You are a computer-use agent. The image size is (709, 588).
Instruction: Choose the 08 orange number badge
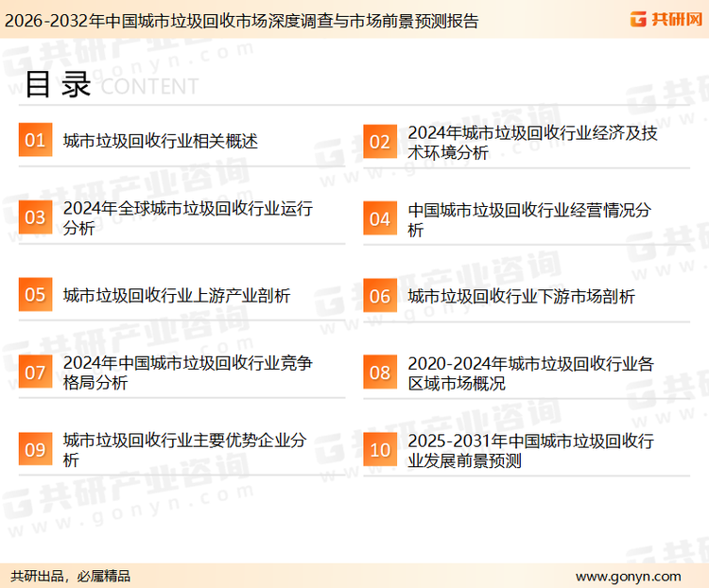point(380,372)
